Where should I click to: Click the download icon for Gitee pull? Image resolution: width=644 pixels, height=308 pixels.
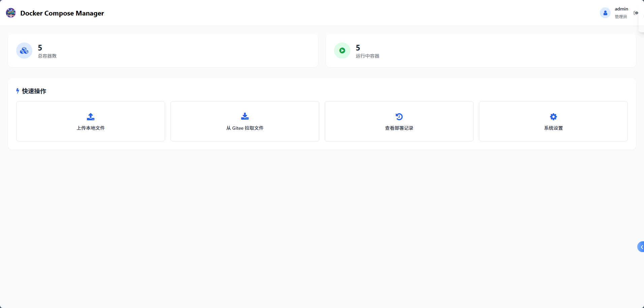click(245, 117)
